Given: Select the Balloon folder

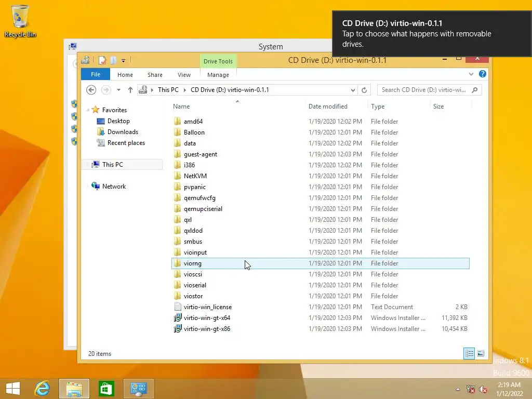Looking at the screenshot, I should tap(194, 132).
